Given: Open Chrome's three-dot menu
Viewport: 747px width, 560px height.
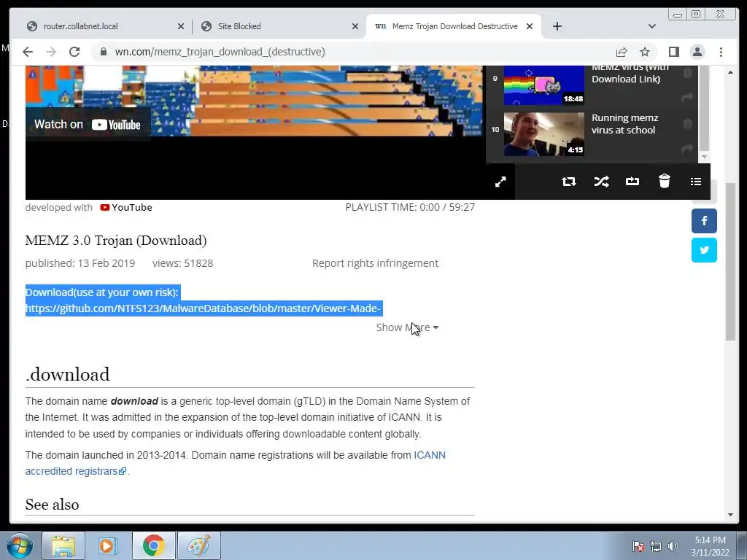Looking at the screenshot, I should pos(721,52).
